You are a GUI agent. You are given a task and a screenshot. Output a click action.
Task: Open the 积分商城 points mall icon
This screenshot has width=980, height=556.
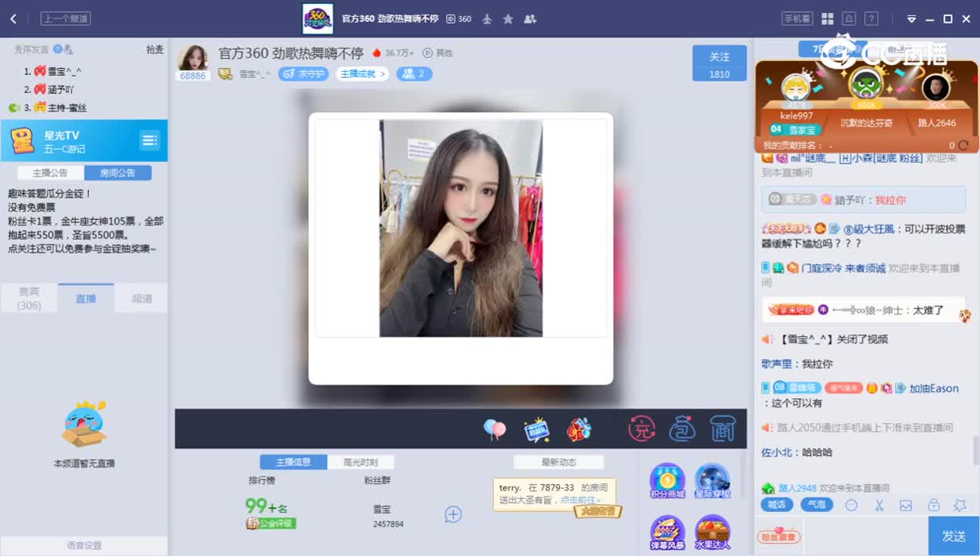(x=667, y=481)
